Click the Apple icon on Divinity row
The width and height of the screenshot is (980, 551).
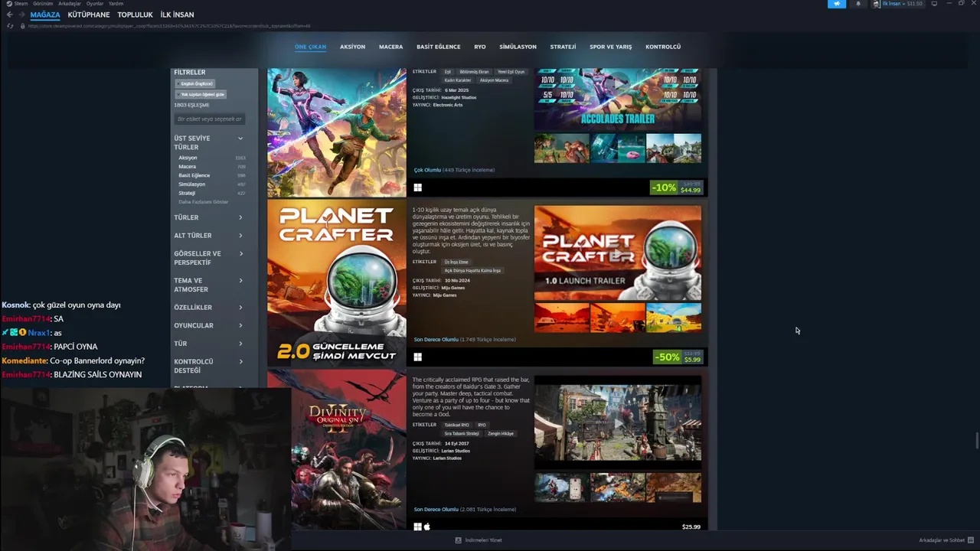(x=427, y=527)
